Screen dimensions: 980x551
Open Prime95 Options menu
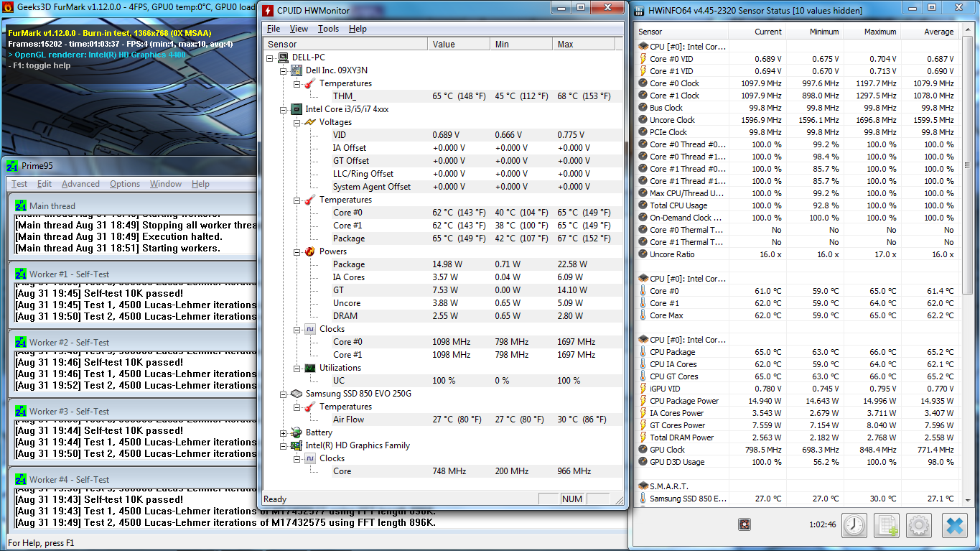pyautogui.click(x=125, y=184)
